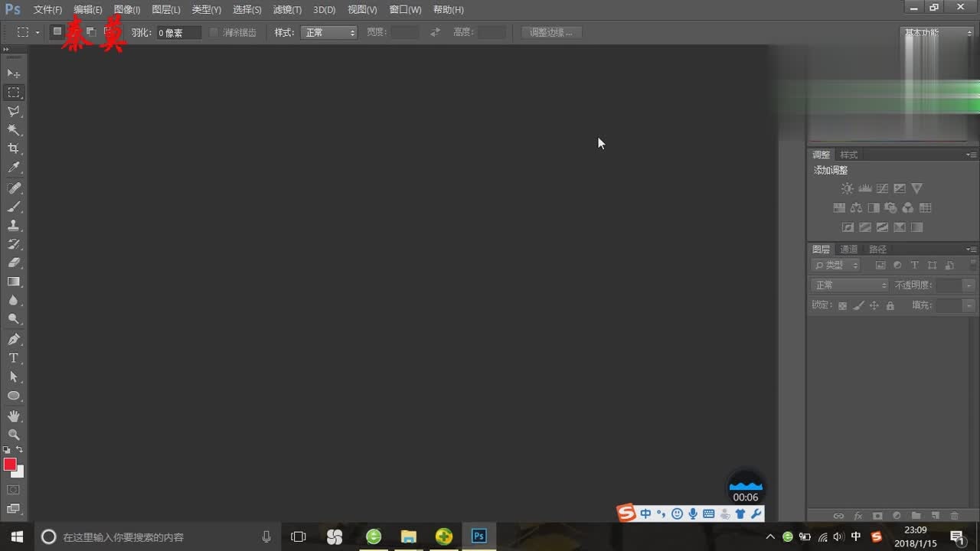
Task: Select the Ellipse shape tool
Action: coord(14,396)
